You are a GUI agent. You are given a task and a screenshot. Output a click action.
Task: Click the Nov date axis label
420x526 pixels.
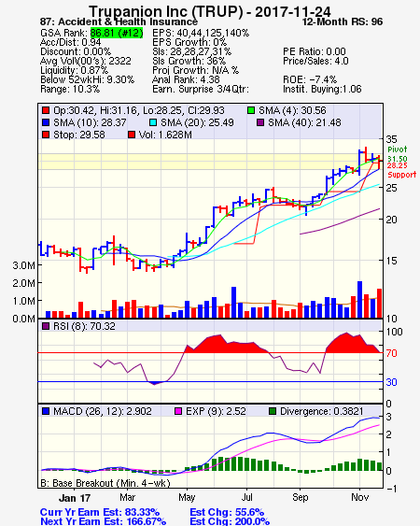[359, 497]
